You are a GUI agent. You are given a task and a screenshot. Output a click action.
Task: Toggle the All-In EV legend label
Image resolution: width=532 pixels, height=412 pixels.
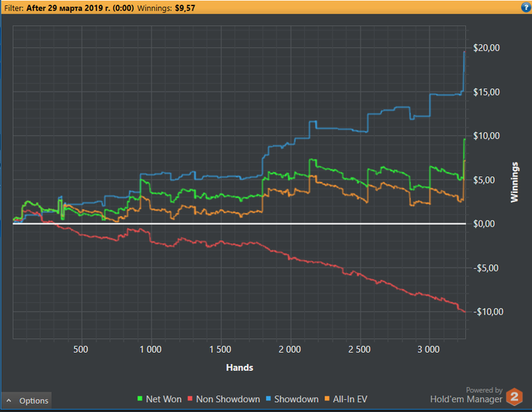[x=350, y=399]
